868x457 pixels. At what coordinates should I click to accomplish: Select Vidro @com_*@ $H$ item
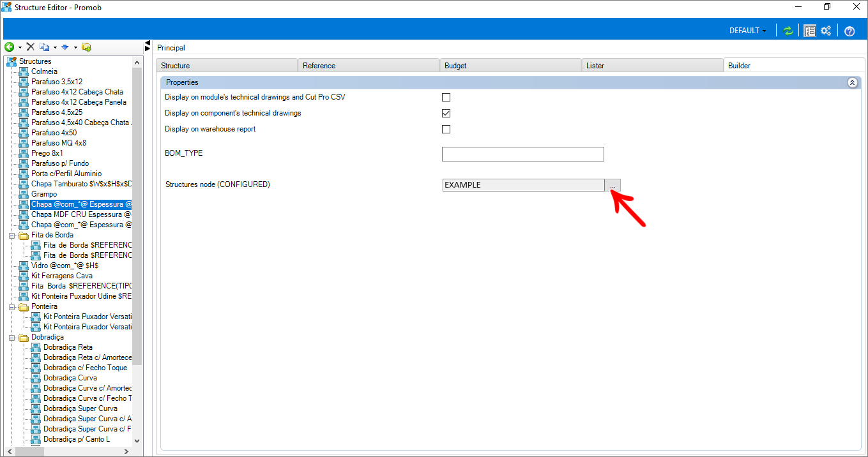pos(65,266)
